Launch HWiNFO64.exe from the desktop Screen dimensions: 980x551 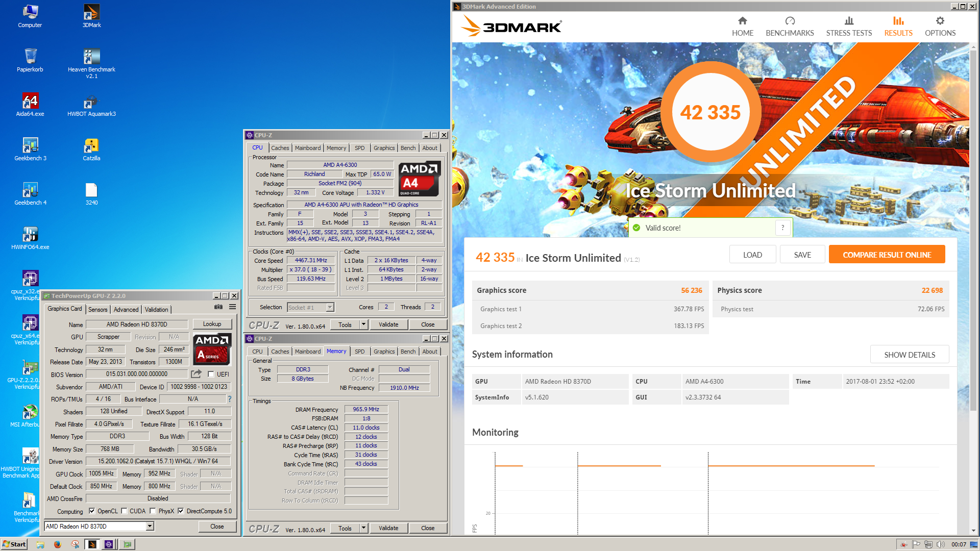[30, 238]
